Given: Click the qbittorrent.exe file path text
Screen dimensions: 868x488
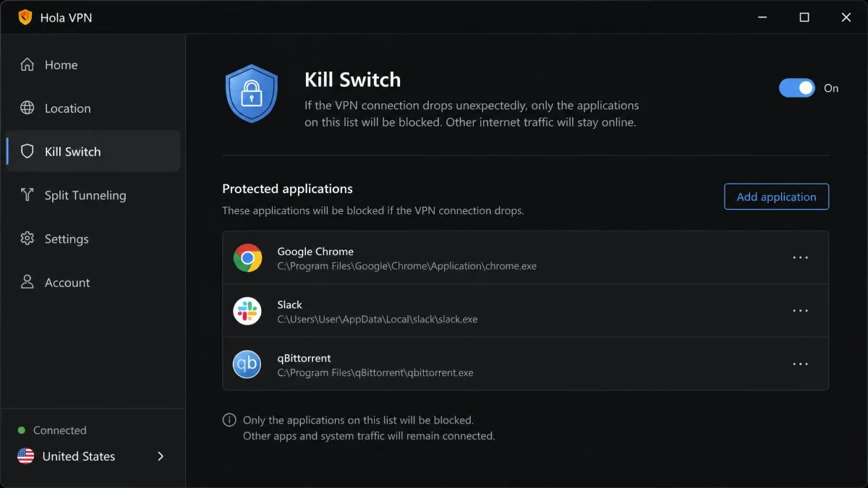Looking at the screenshot, I should point(375,373).
